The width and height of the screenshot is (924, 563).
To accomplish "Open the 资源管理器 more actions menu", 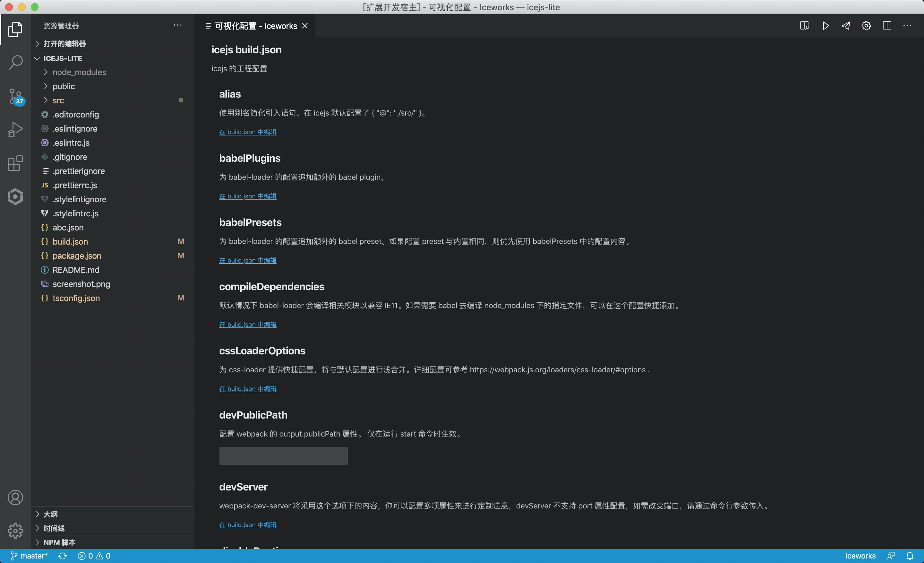I will pos(177,25).
